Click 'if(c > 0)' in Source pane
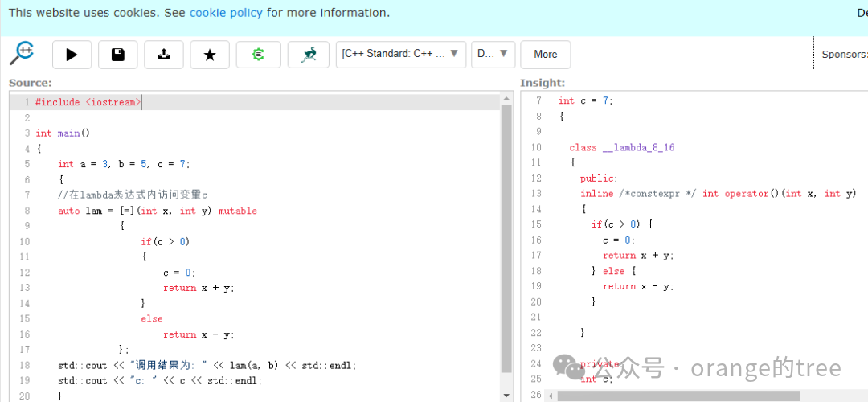This screenshot has width=868, height=402. 166,241
